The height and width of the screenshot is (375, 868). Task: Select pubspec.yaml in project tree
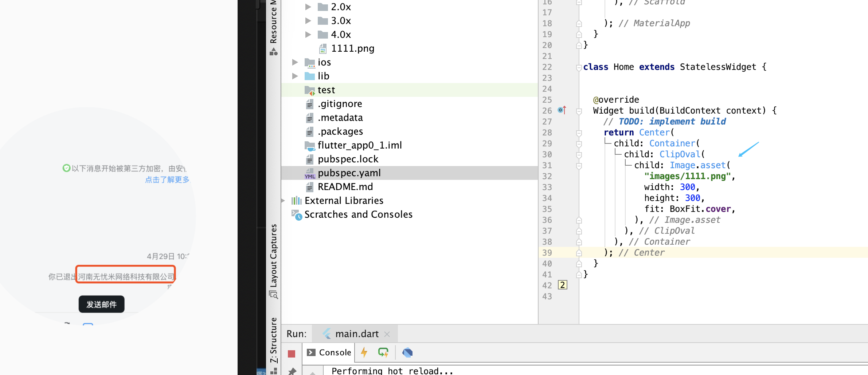tap(349, 173)
